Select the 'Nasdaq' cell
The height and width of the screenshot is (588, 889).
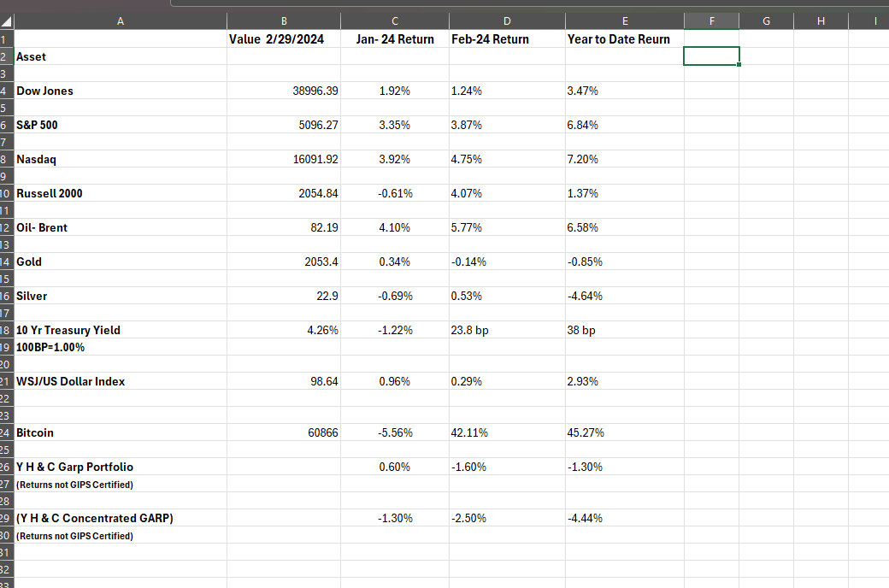[x=121, y=159]
